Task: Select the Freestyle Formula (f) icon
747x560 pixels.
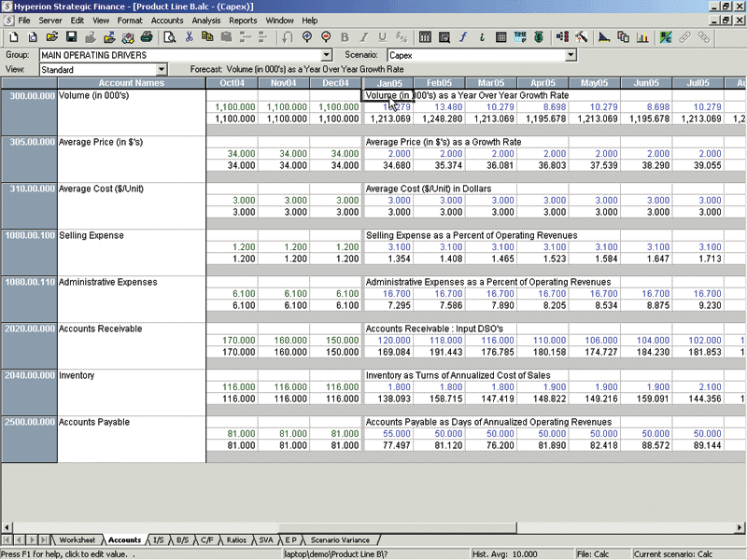Action: click(462, 37)
